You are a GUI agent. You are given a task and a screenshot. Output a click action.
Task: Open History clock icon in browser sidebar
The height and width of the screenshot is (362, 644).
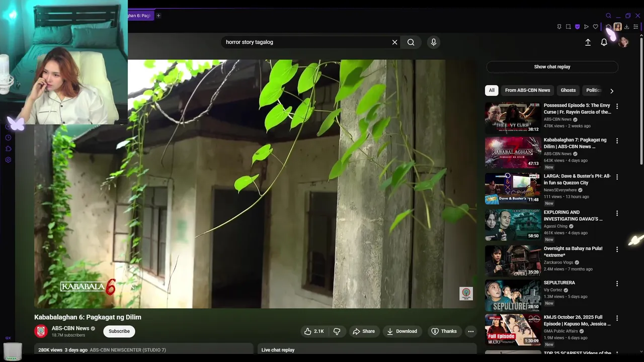[x=8, y=138]
